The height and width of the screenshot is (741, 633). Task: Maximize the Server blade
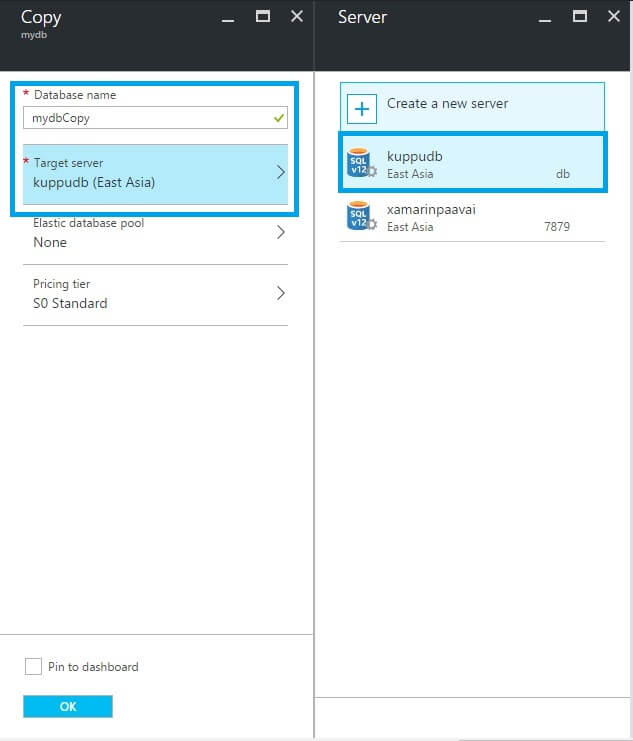tap(580, 16)
